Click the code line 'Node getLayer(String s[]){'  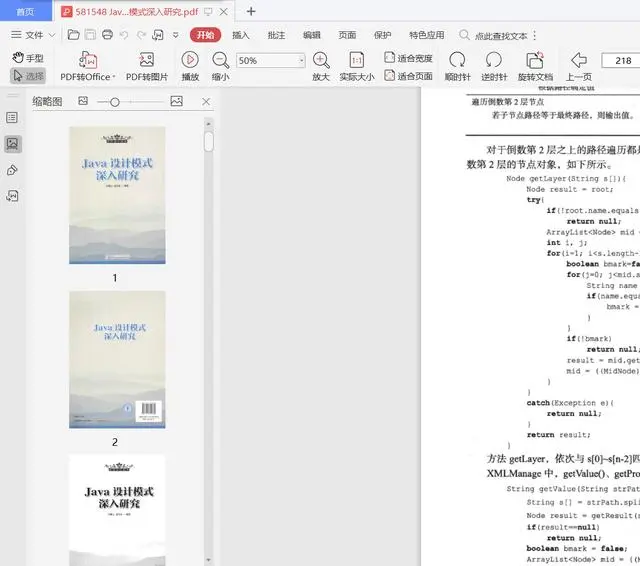(x=566, y=179)
